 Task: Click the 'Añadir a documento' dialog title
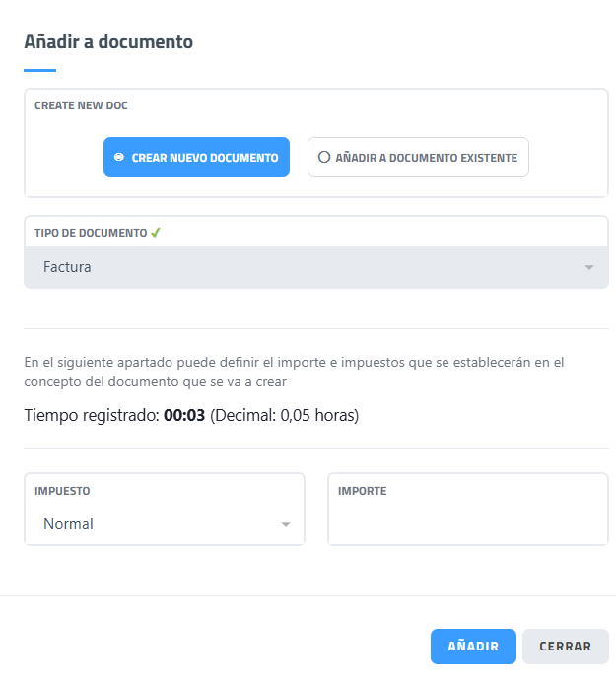pyautogui.click(x=108, y=41)
